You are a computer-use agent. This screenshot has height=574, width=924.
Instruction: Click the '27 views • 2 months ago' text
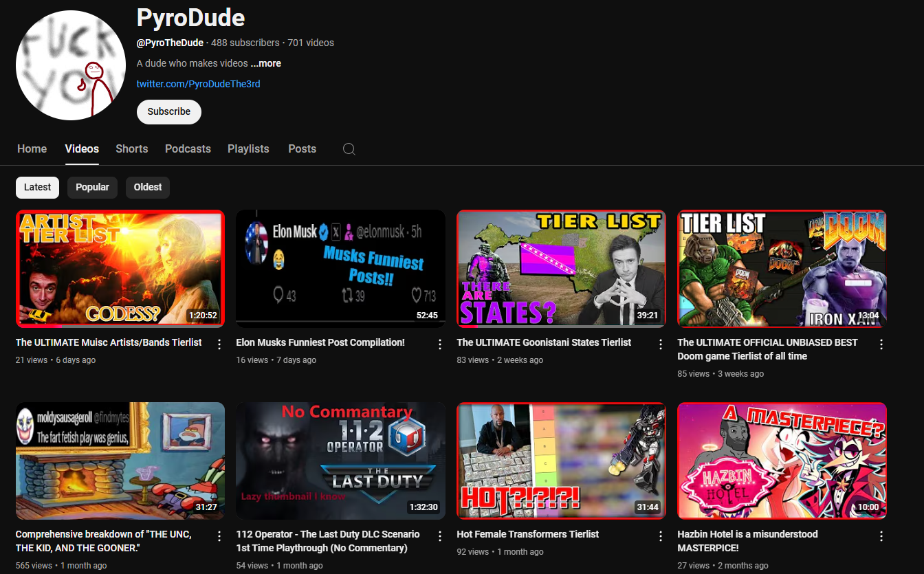coord(723,566)
